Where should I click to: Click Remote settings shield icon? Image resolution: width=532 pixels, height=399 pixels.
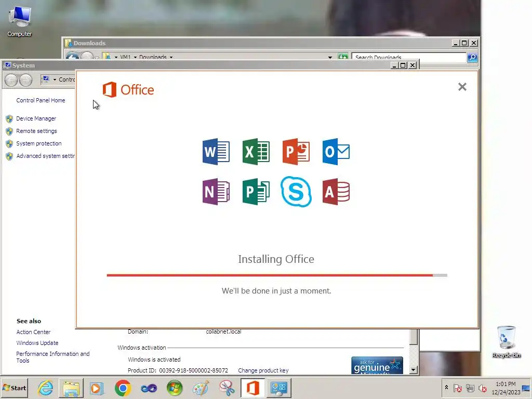tap(9, 131)
